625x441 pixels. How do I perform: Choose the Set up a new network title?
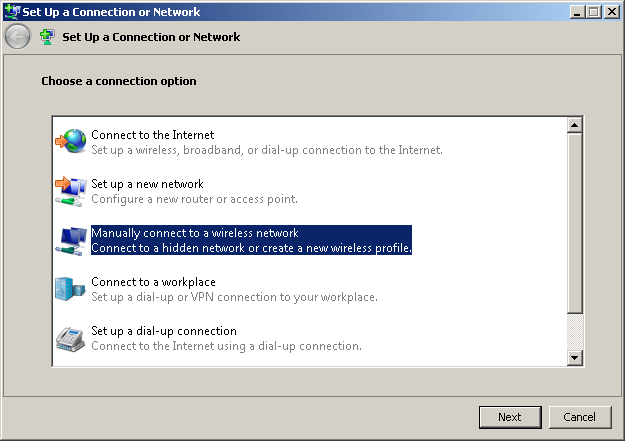[x=147, y=184]
